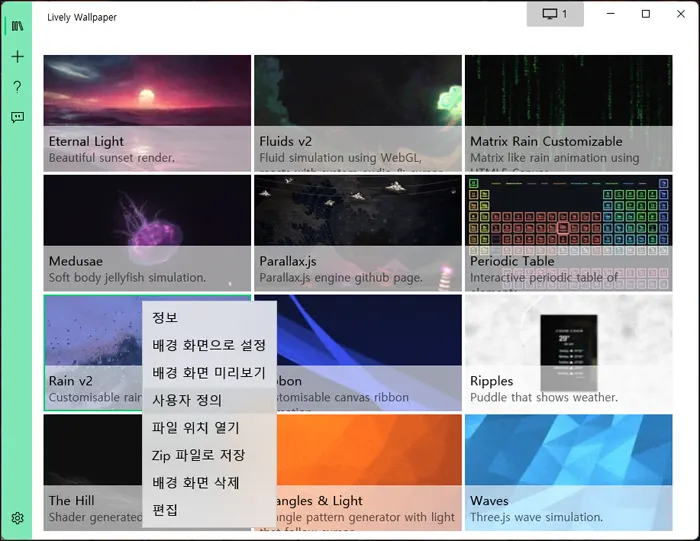Select the Parallax.js wallpaper thumbnail
The height and width of the screenshot is (541, 700).
pyautogui.click(x=358, y=233)
